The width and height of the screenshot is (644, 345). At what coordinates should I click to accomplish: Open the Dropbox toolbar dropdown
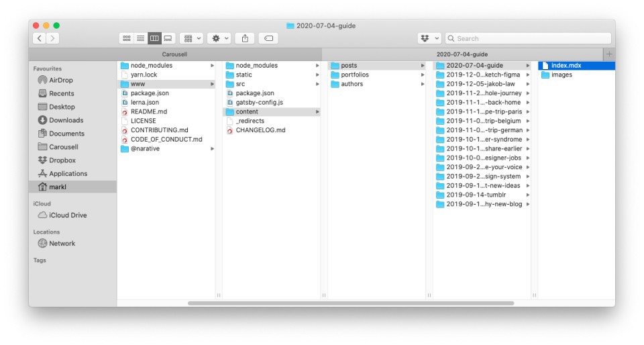tap(429, 38)
